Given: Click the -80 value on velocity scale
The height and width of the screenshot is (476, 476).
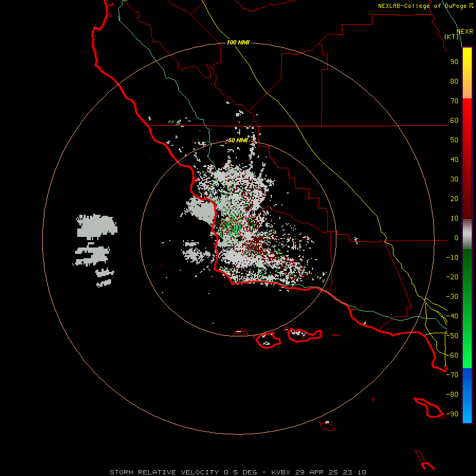Looking at the screenshot, I should pyautogui.click(x=452, y=395).
